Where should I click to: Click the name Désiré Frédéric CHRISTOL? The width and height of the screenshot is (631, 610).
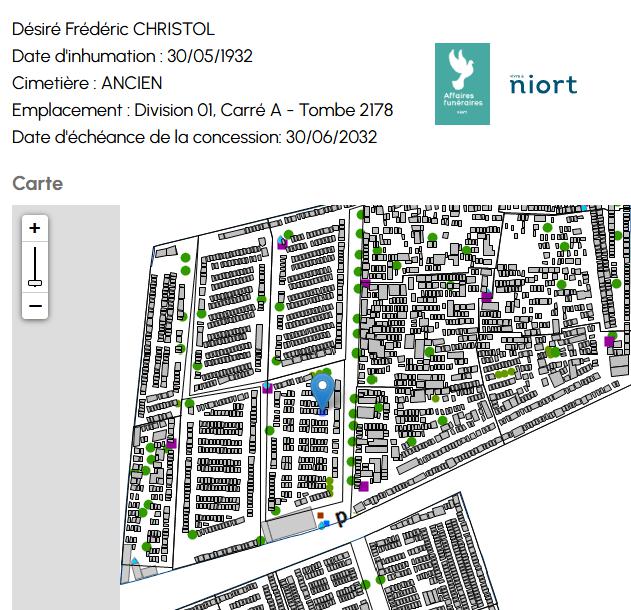113,29
